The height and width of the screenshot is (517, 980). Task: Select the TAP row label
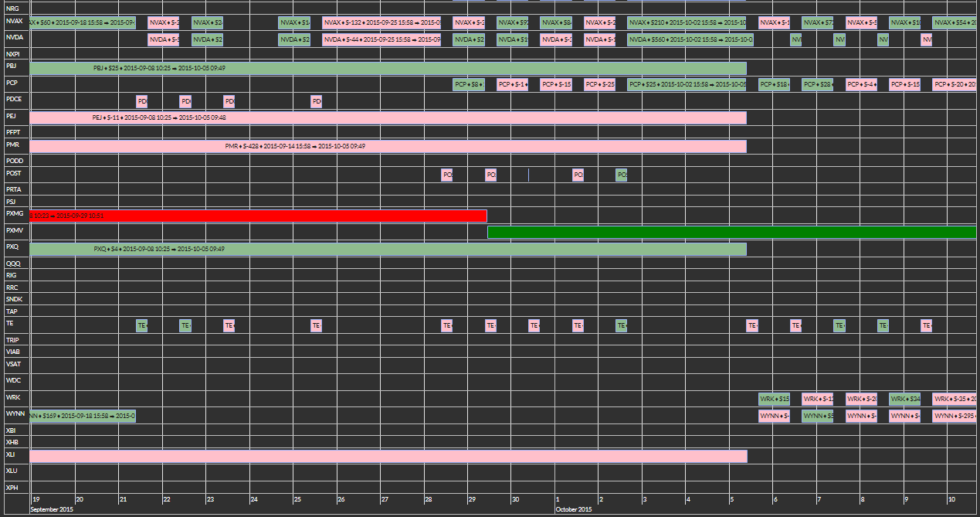[x=12, y=311]
